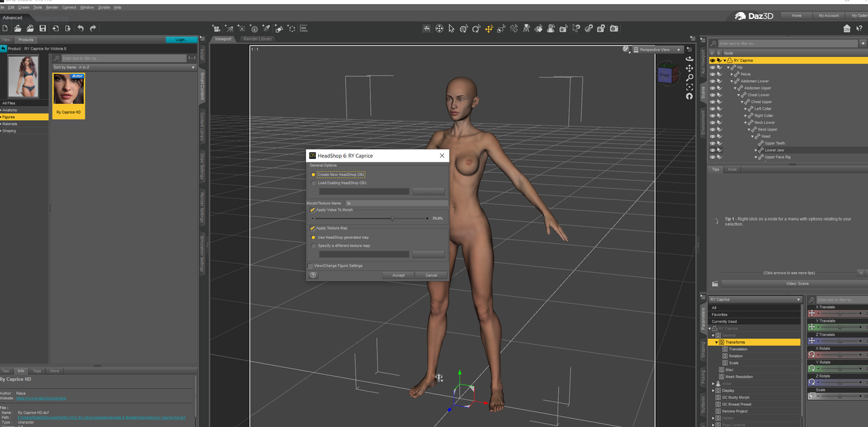Image resolution: width=868 pixels, height=427 pixels.
Task: Click the Morph/Texture Name input field
Action: click(396, 202)
